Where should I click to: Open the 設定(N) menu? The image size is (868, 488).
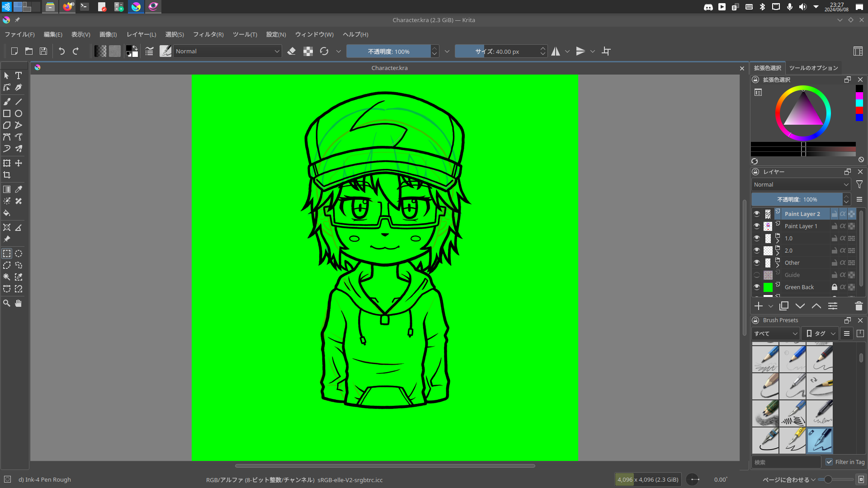(x=276, y=34)
